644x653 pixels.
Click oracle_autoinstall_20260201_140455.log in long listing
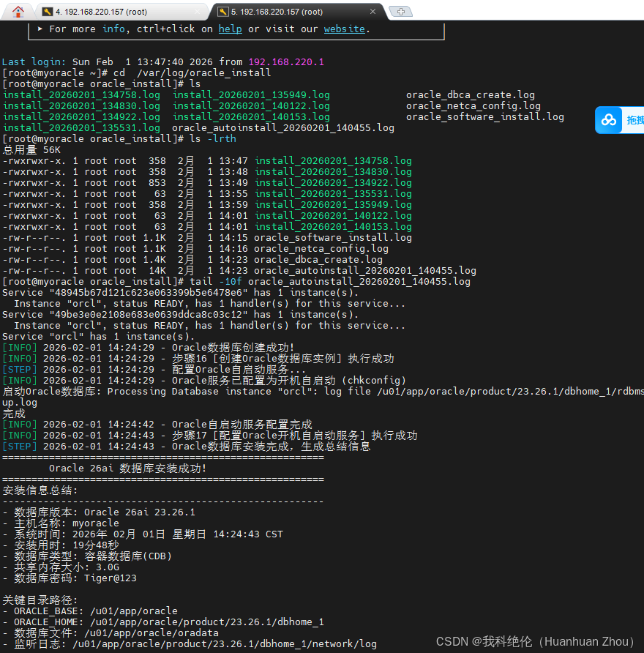[365, 270]
